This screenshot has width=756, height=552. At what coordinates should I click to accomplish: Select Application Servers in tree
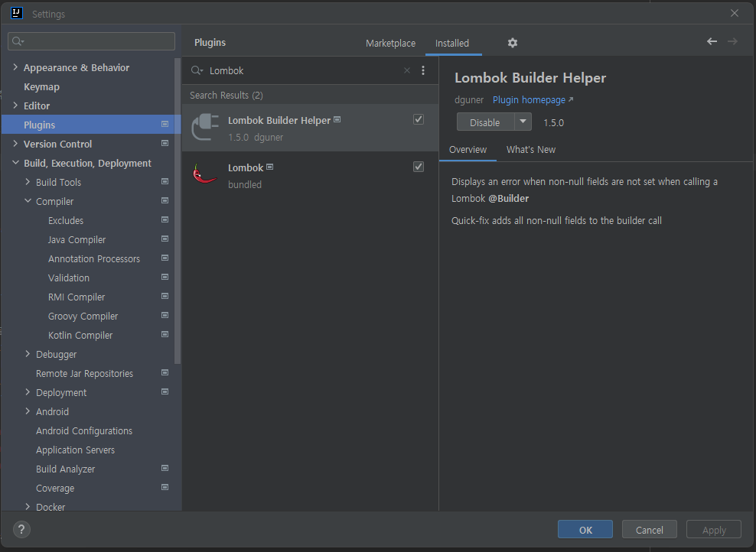[x=75, y=450]
